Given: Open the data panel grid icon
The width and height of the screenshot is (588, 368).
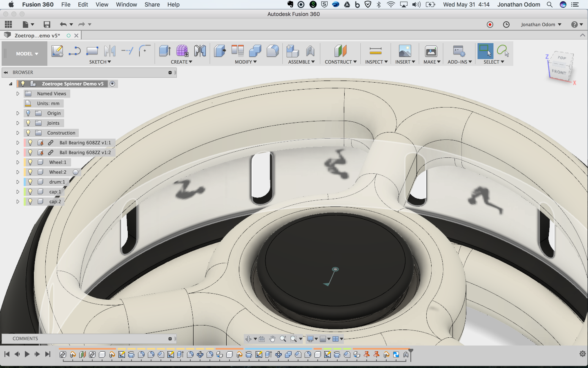Looking at the screenshot, I should click(8, 24).
